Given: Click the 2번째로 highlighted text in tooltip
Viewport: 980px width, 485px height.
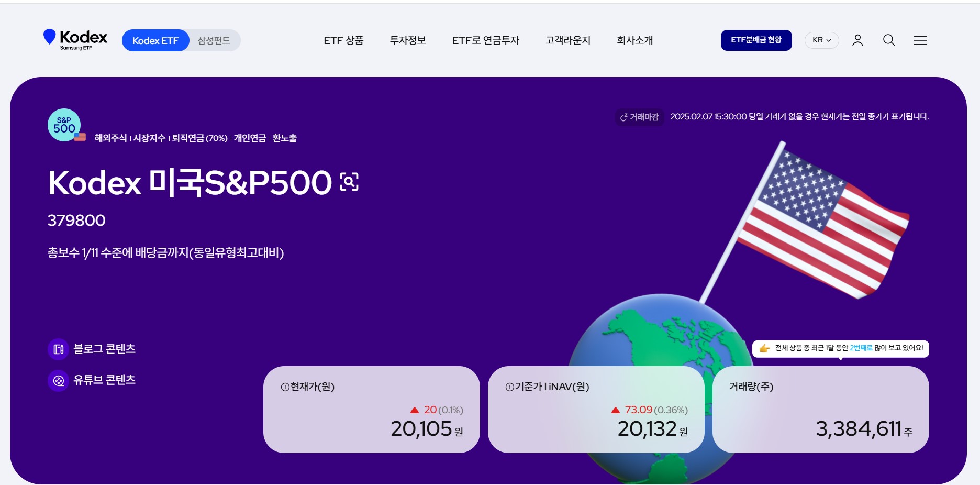Looking at the screenshot, I should pyautogui.click(x=861, y=348).
